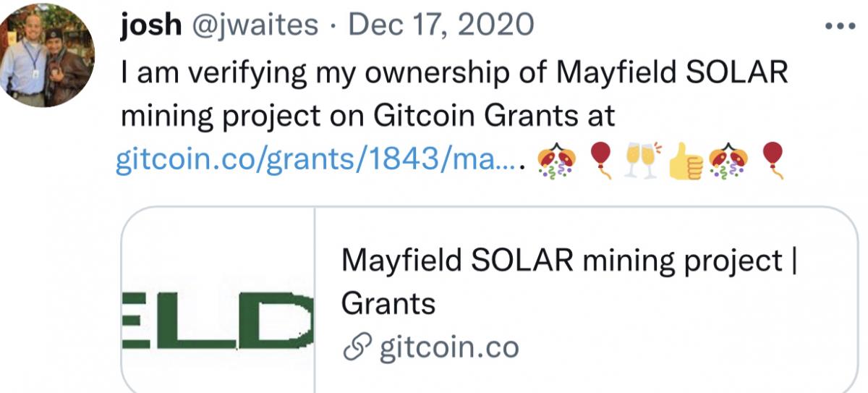Image resolution: width=868 pixels, height=393 pixels.
Task: Click the gitcoin.co domain in the card
Action: (x=448, y=348)
